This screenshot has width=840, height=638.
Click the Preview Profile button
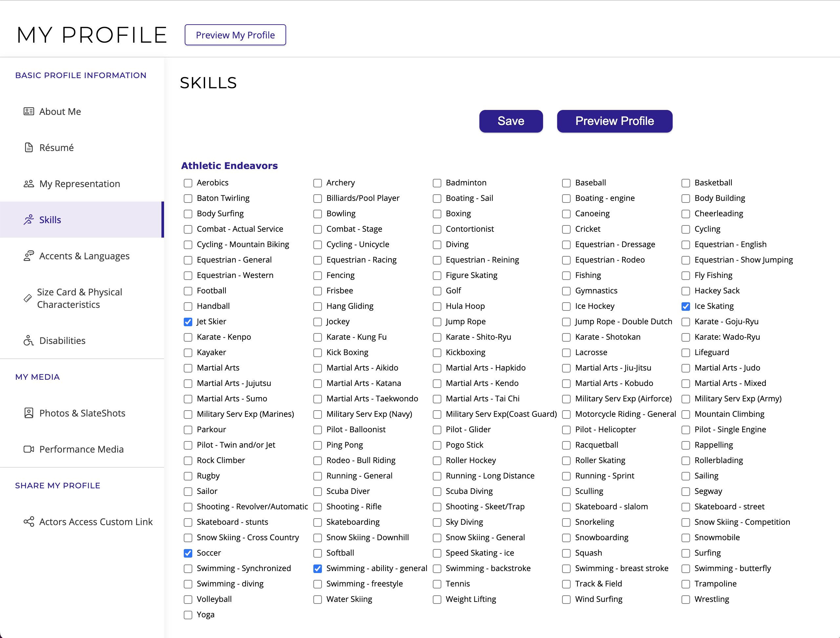tap(614, 121)
